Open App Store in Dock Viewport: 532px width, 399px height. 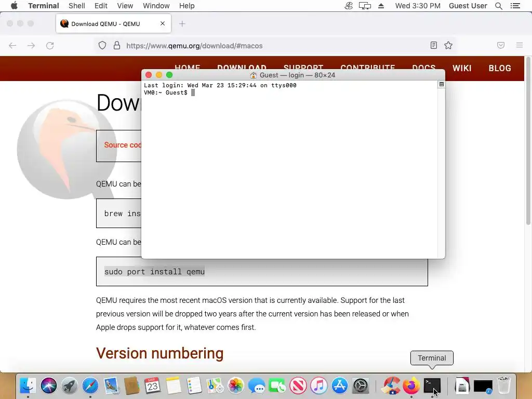coord(340,386)
